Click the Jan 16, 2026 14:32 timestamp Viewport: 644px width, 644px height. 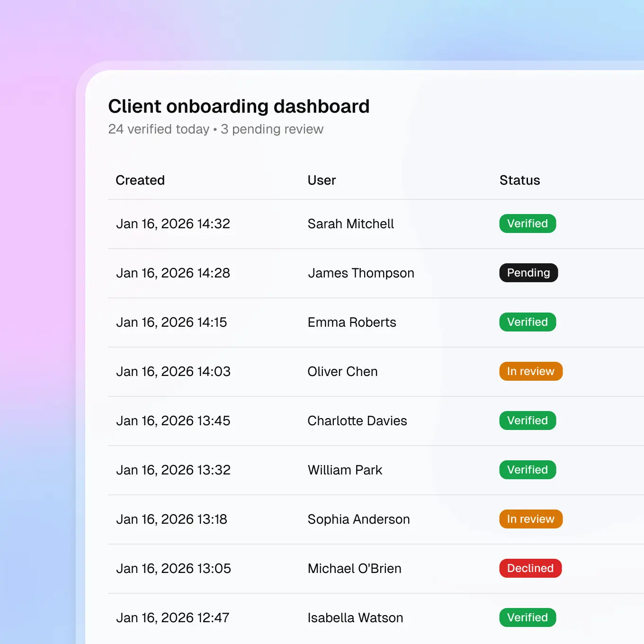tap(173, 224)
